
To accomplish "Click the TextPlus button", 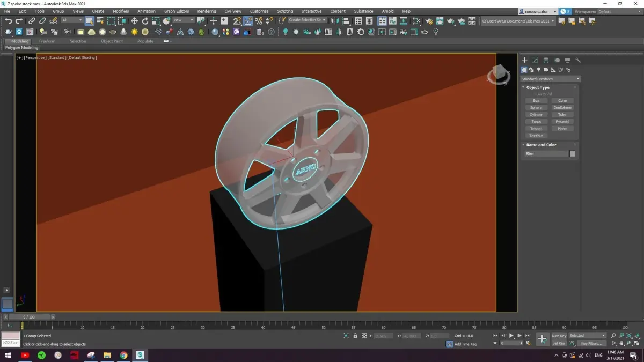I will (536, 136).
